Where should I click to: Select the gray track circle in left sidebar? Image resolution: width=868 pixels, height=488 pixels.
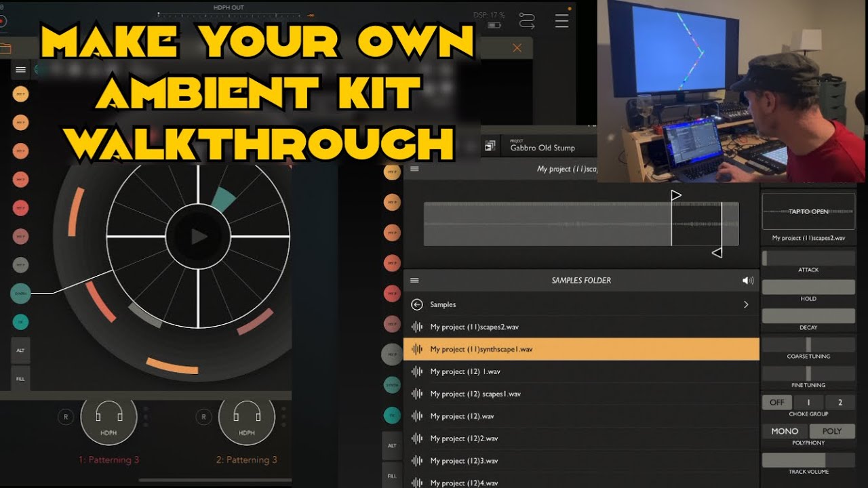(x=20, y=265)
